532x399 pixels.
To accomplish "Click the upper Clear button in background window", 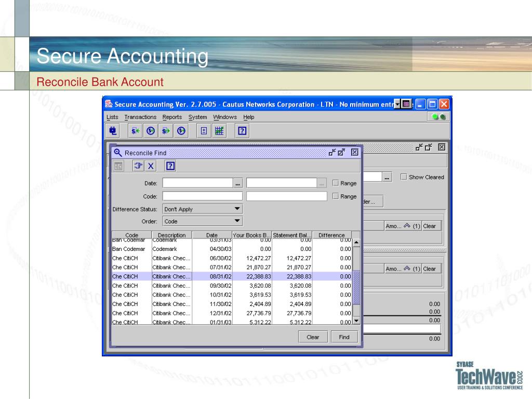I will (x=432, y=226).
